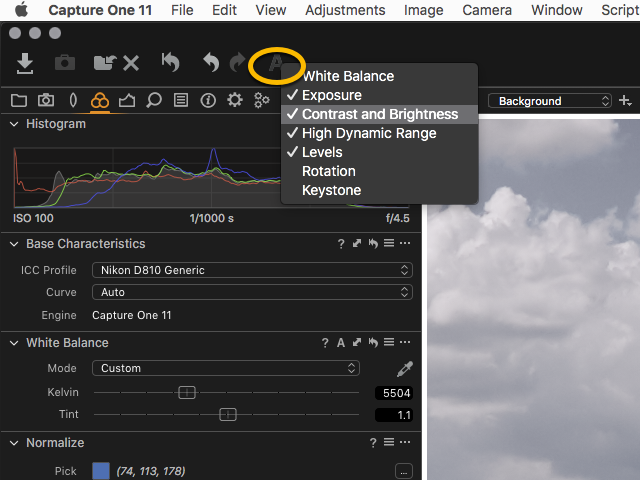
Task: Open the Color tool tab
Action: (99, 100)
